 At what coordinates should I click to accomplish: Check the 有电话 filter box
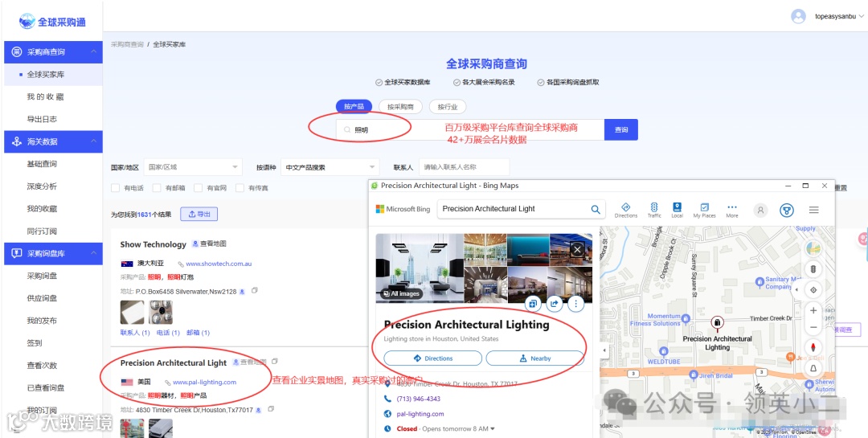tap(115, 188)
